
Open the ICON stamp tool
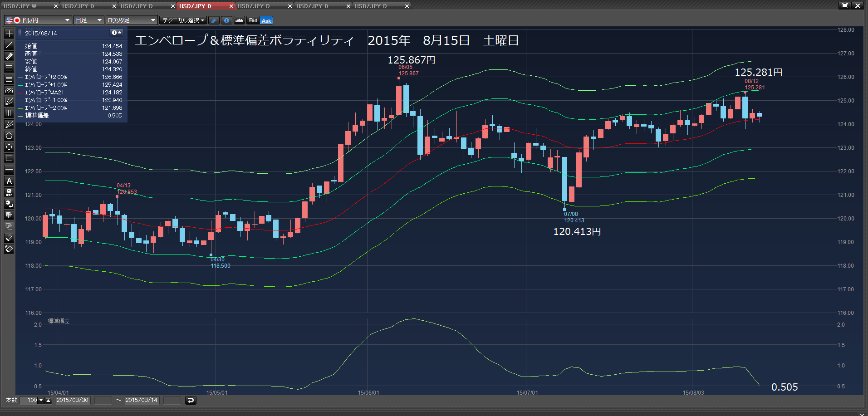9,192
